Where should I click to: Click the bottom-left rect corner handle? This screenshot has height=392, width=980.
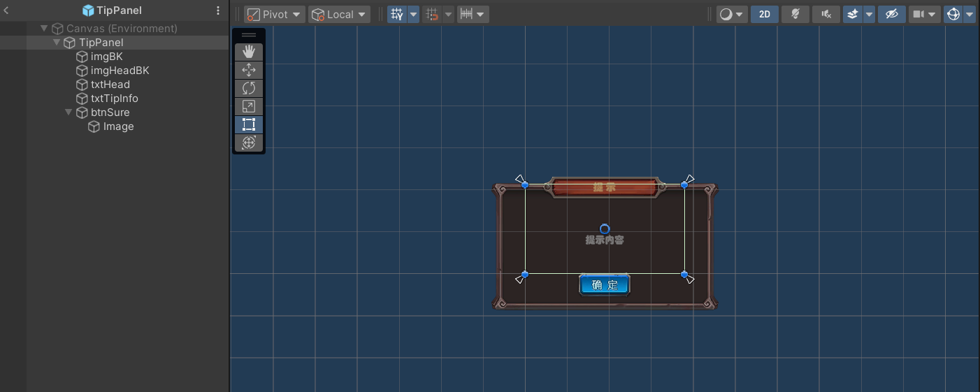tap(525, 275)
